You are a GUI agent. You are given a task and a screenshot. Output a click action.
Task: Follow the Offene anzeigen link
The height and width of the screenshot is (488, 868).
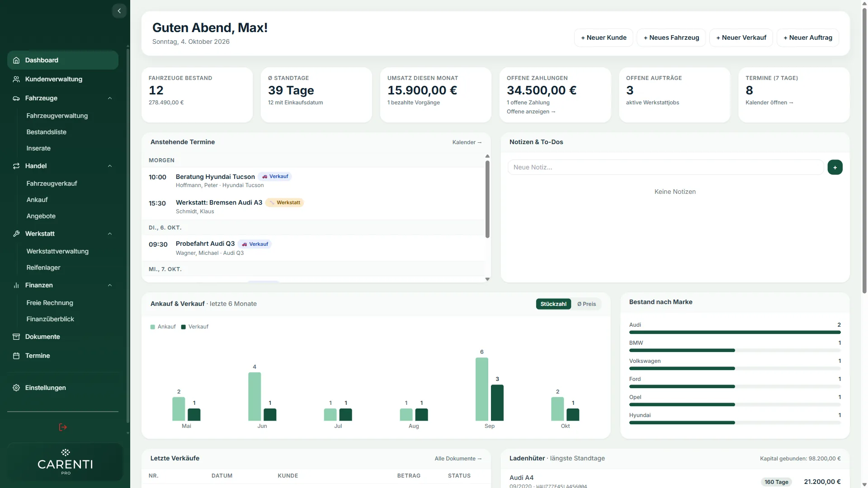tap(531, 112)
